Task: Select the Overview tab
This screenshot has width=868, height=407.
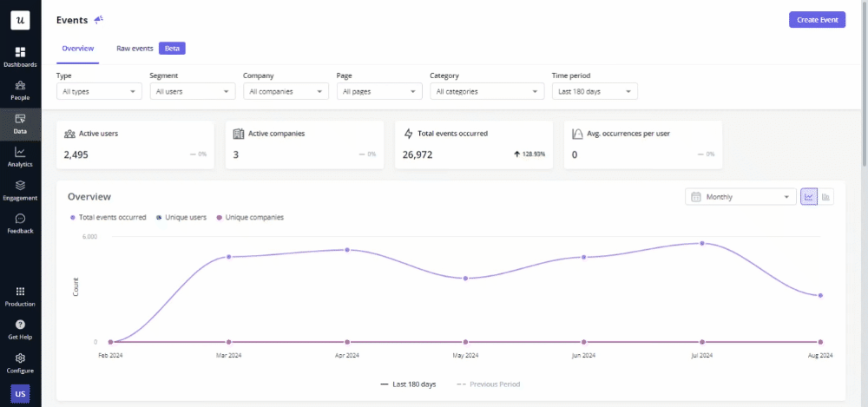Action: click(77, 49)
